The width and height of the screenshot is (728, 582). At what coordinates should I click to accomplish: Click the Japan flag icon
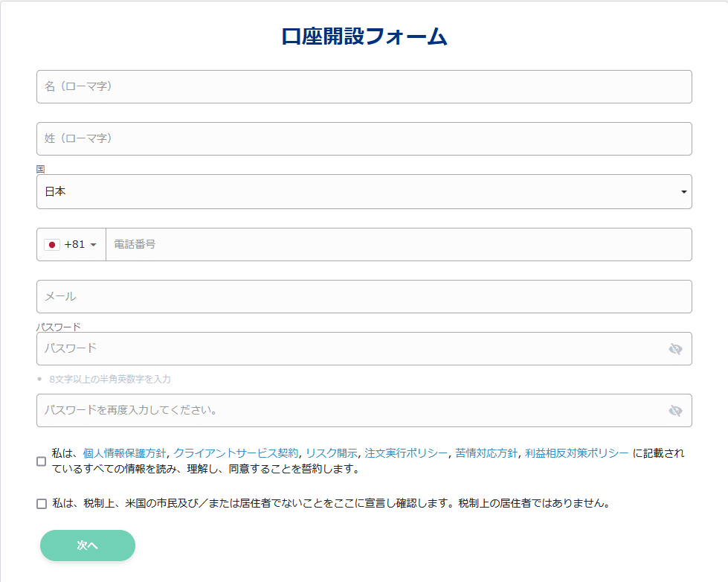tap(52, 245)
